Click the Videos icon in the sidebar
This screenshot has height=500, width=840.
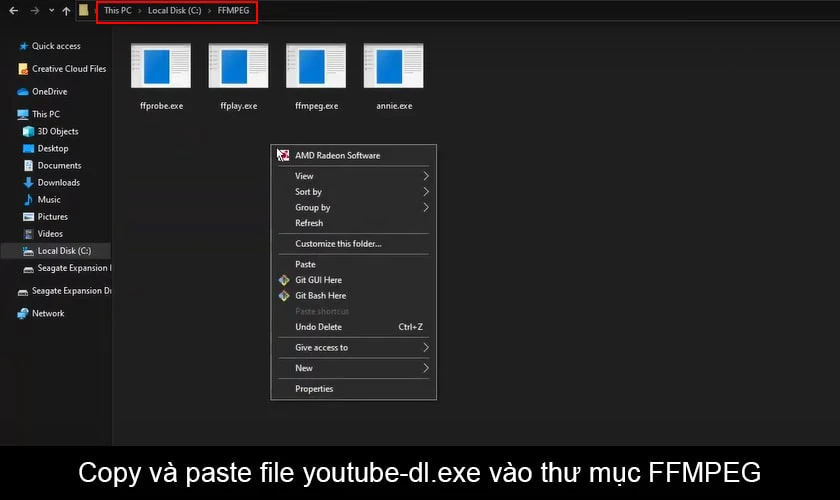click(x=28, y=234)
